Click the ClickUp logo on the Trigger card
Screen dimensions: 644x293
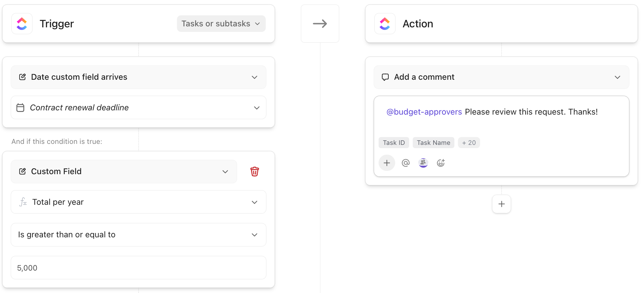22,23
